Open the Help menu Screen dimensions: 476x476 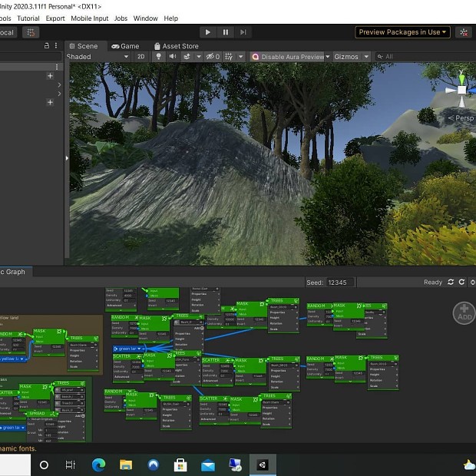[x=171, y=18]
